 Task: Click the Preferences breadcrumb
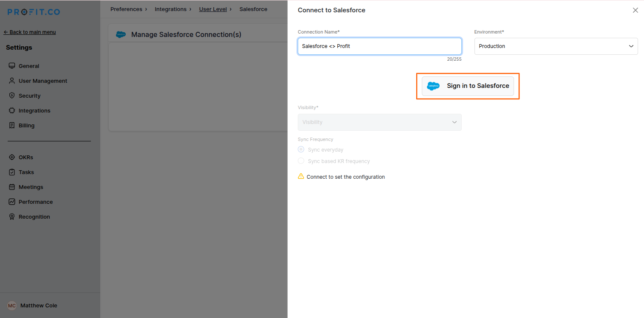(x=126, y=9)
